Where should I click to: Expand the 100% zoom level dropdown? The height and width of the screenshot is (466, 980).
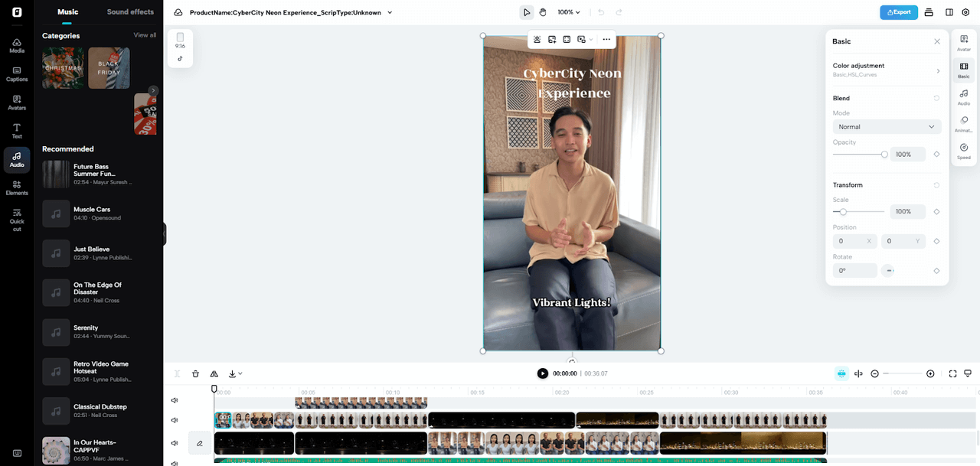(x=569, y=12)
